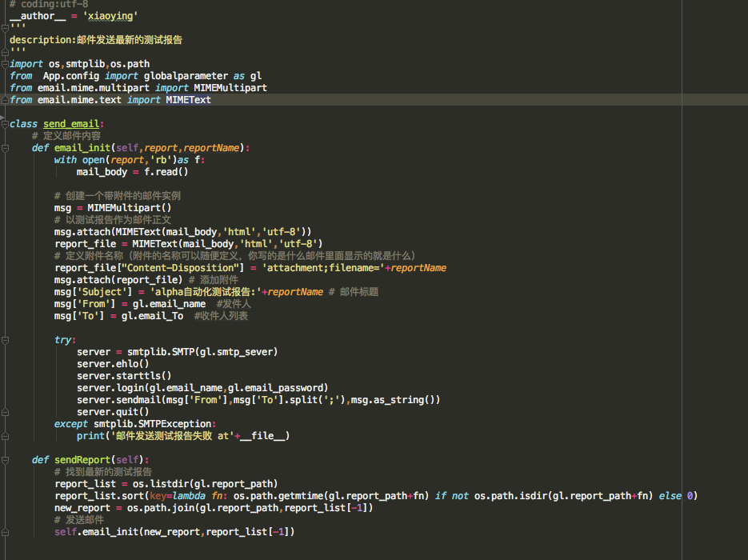Click msg.attach on the MIMEText(mail_body) line

coord(82,232)
